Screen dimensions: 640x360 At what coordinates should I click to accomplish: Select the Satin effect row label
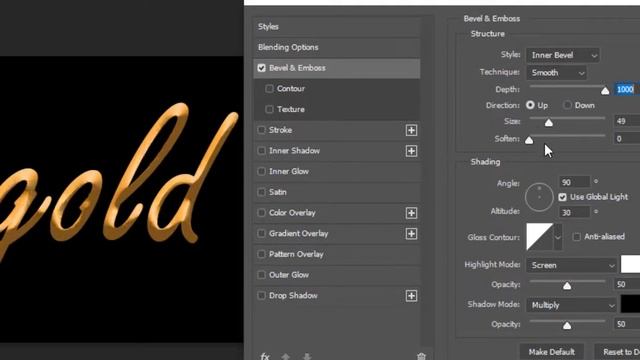click(x=278, y=192)
